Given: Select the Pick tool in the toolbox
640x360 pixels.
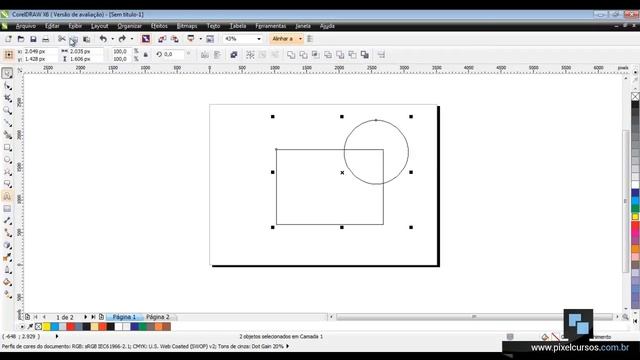Looking at the screenshot, I should pos(7,73).
